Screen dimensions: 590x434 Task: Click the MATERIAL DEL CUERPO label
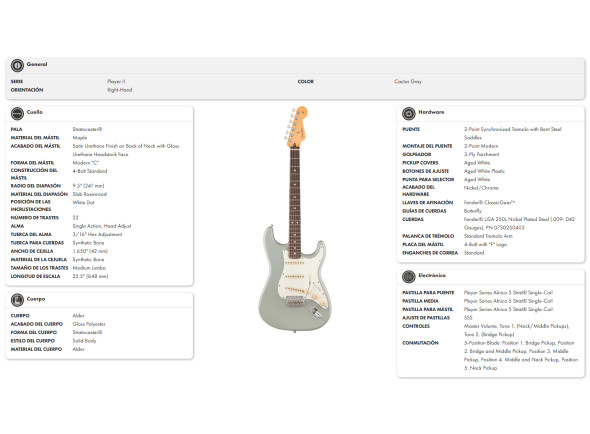(x=36, y=349)
